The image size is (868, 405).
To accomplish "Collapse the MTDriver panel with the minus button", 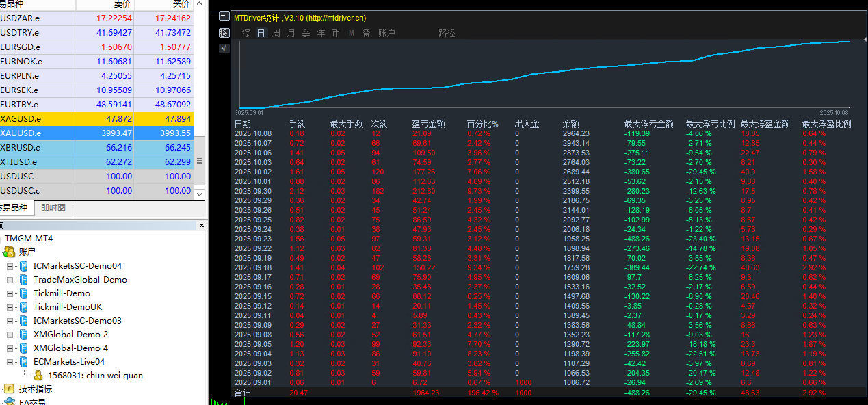I will (224, 15).
